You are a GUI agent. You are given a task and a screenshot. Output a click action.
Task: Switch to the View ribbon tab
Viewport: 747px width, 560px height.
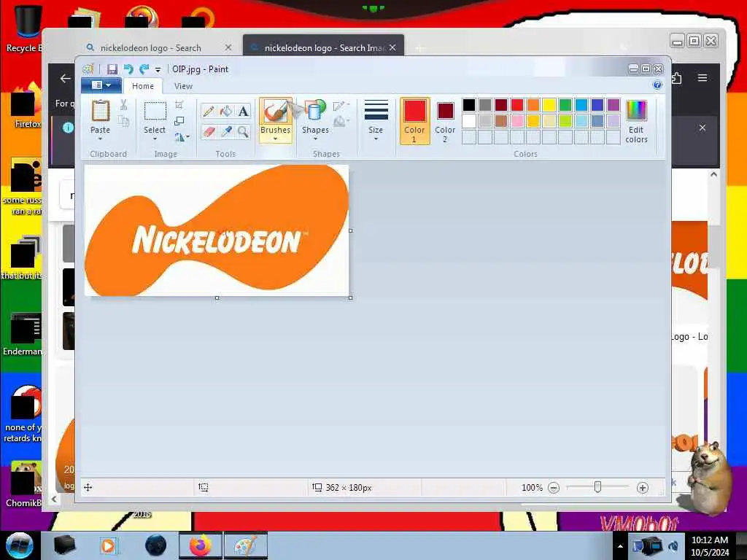click(183, 86)
